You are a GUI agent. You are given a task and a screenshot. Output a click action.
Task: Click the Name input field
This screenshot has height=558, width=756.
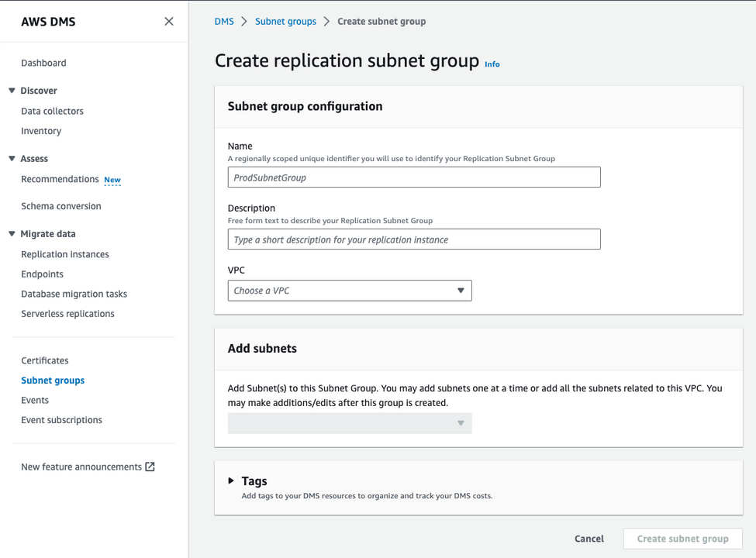[414, 177]
